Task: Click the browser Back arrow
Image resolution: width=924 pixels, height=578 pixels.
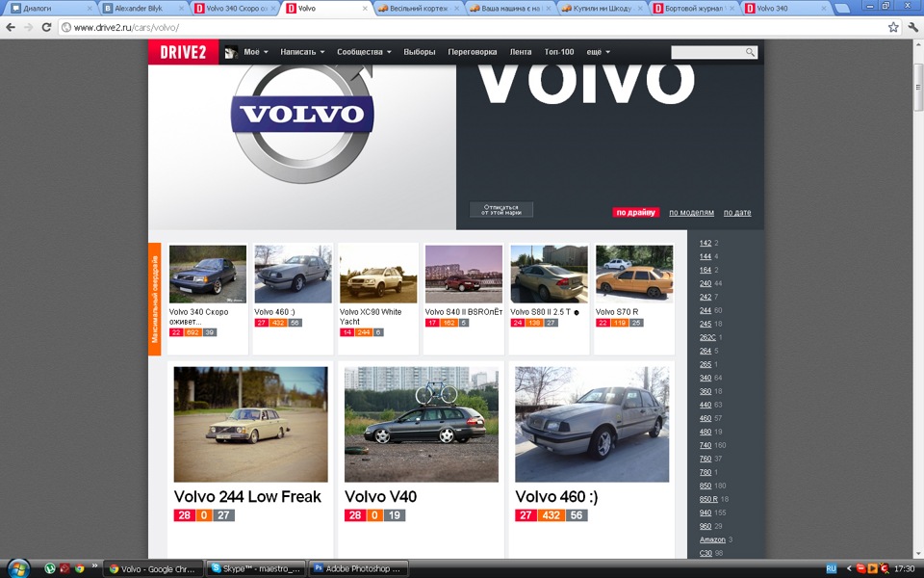Action: (11, 27)
